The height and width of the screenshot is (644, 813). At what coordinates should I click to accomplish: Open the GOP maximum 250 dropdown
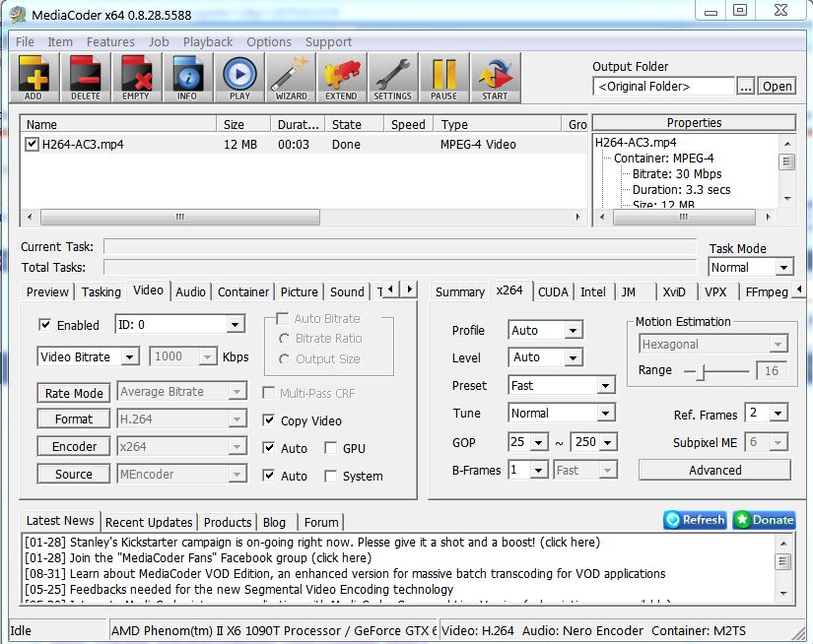pos(593,442)
